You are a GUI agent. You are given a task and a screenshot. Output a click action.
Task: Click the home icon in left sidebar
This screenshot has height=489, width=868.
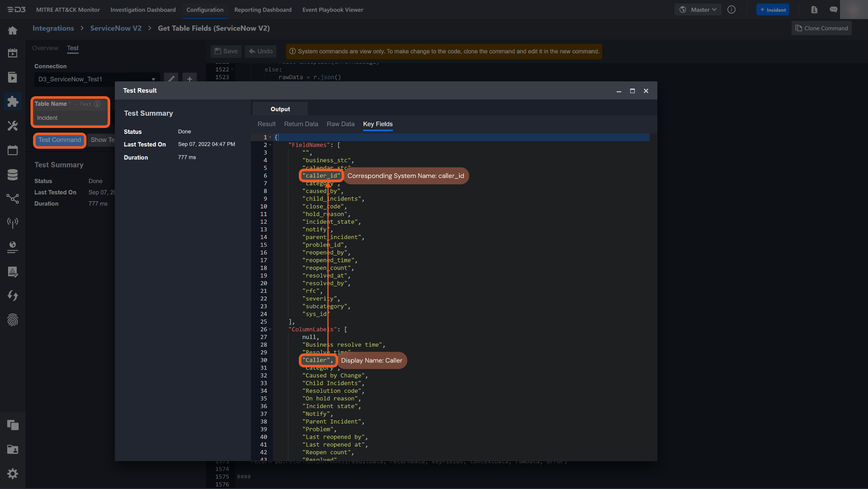pos(13,31)
